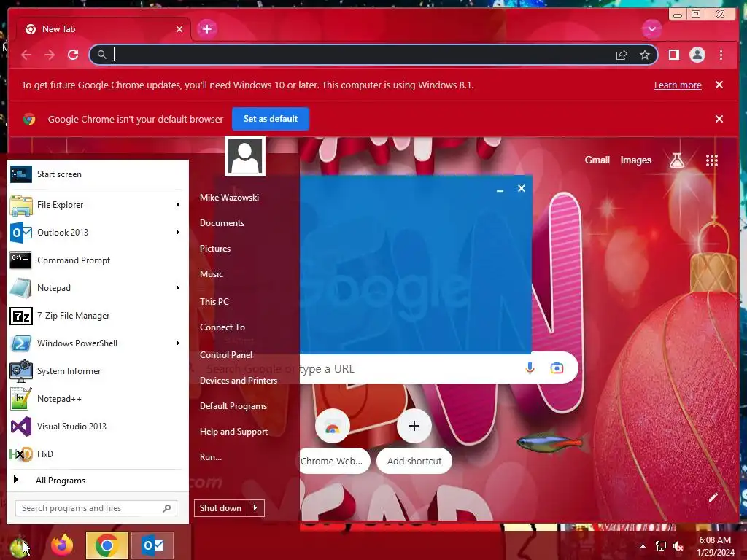Open tab search dropdown
The height and width of the screenshot is (560, 747).
(651, 29)
